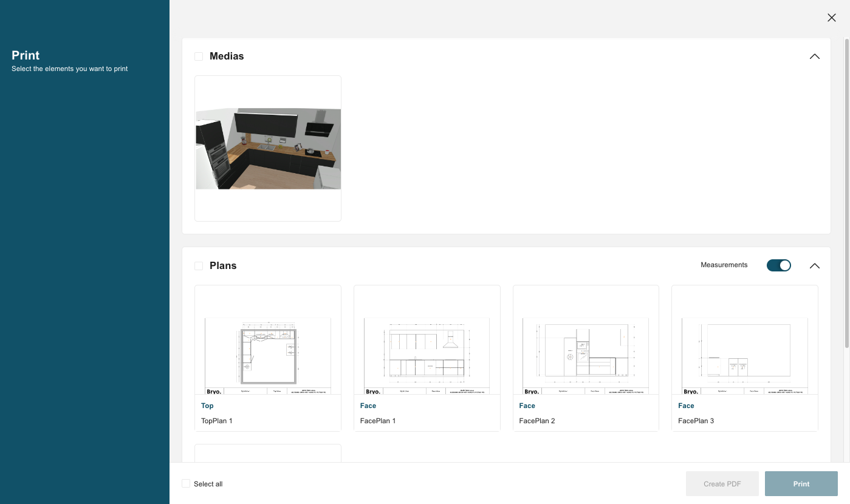Select the TopPlan 1 thumbnail
The height and width of the screenshot is (504, 850).
(267, 355)
